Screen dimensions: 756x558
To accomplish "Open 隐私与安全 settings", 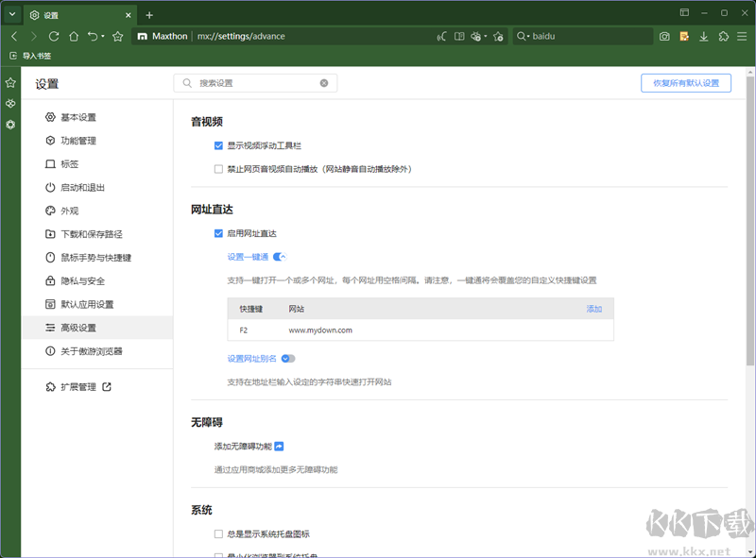I will (x=97, y=281).
